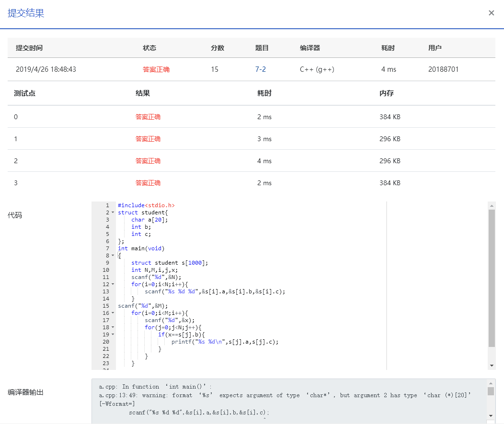Click memory 296 KB for test point 2
504x424 pixels.
(390, 161)
